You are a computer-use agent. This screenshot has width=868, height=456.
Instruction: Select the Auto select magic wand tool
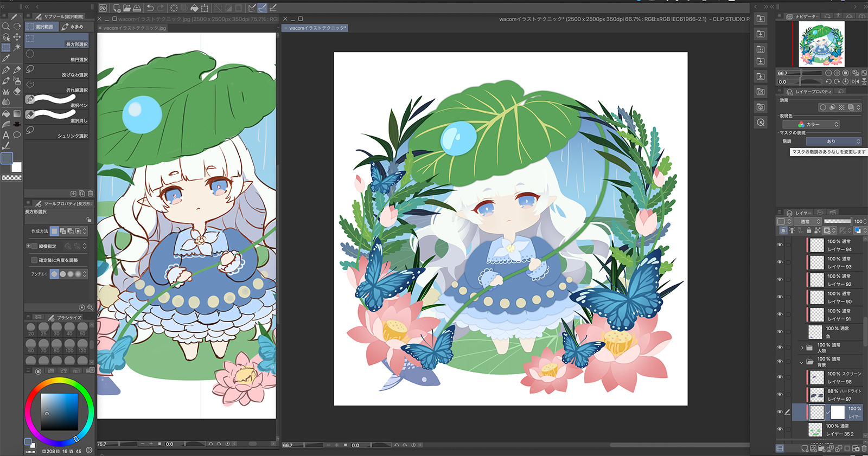[17, 47]
